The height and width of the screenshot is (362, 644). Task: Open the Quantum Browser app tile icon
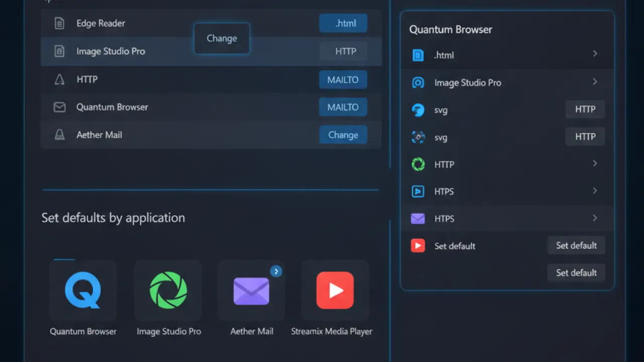83,290
